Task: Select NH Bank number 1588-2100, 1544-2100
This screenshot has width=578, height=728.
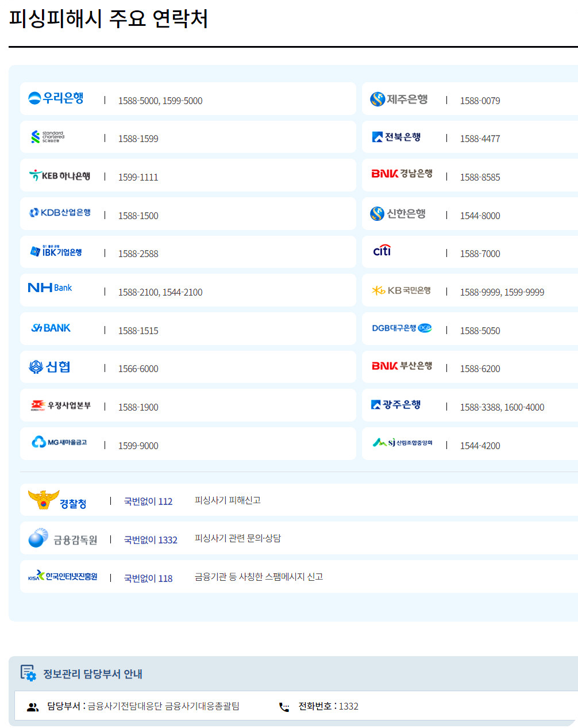Action: click(x=160, y=292)
